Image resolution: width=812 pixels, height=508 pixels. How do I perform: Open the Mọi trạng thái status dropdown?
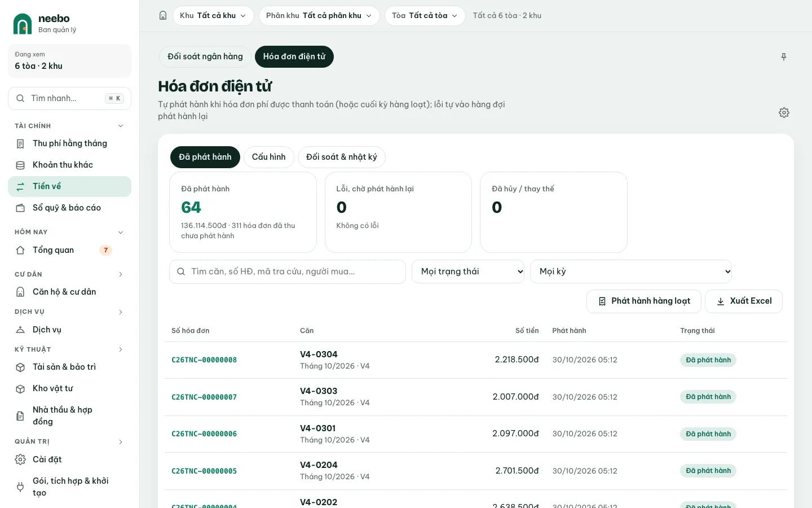[468, 271]
